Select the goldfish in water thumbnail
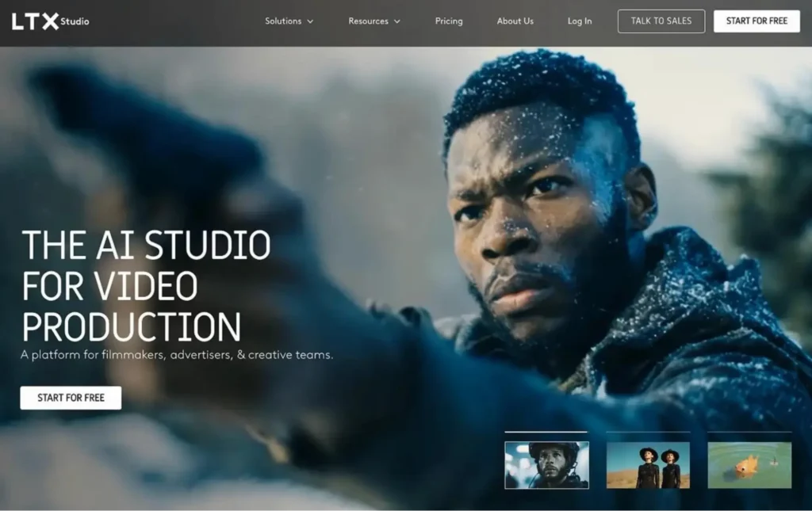Viewport: 812px width, 511px height. (x=749, y=465)
